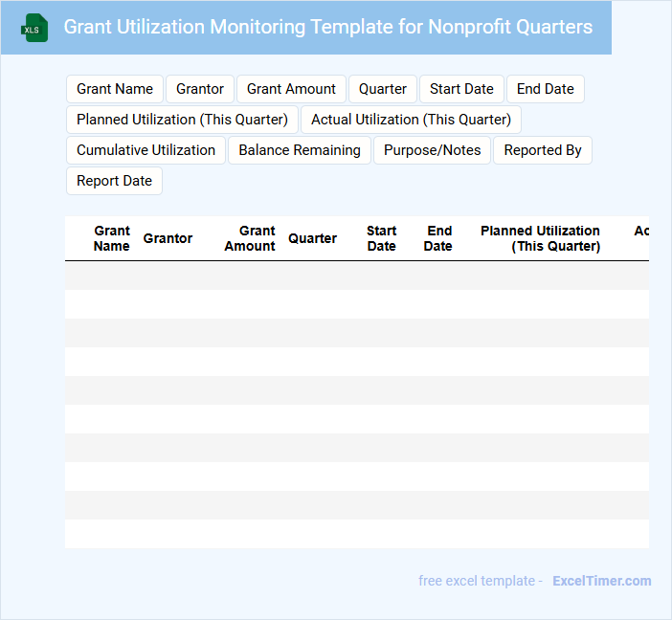The image size is (672, 620).
Task: Select the Grant Name tag
Action: point(115,89)
